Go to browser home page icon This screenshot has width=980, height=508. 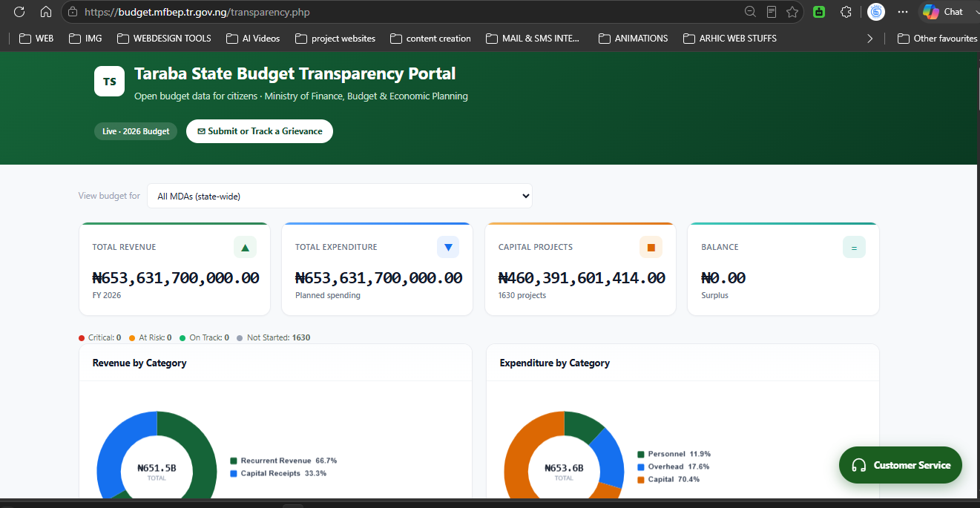[x=46, y=12]
